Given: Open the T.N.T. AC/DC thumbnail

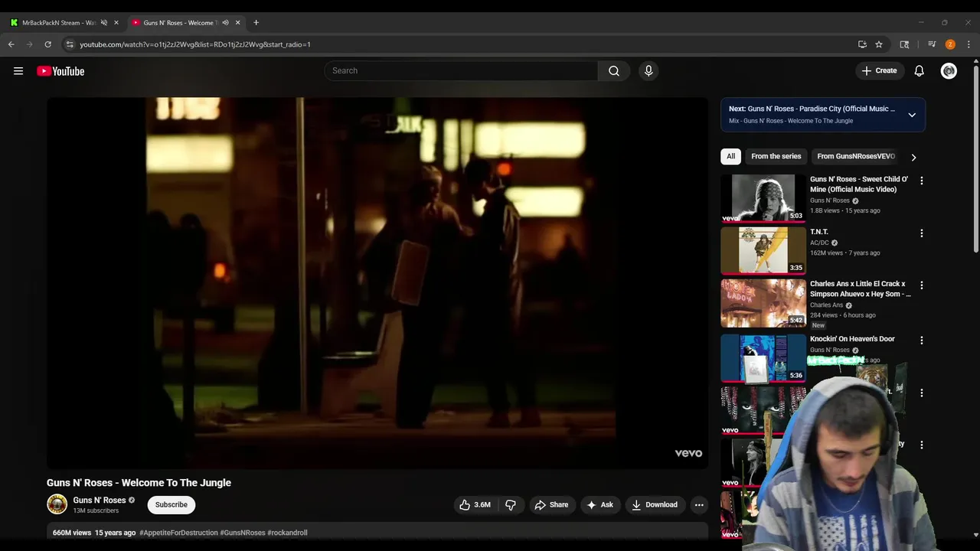Looking at the screenshot, I should pyautogui.click(x=763, y=250).
